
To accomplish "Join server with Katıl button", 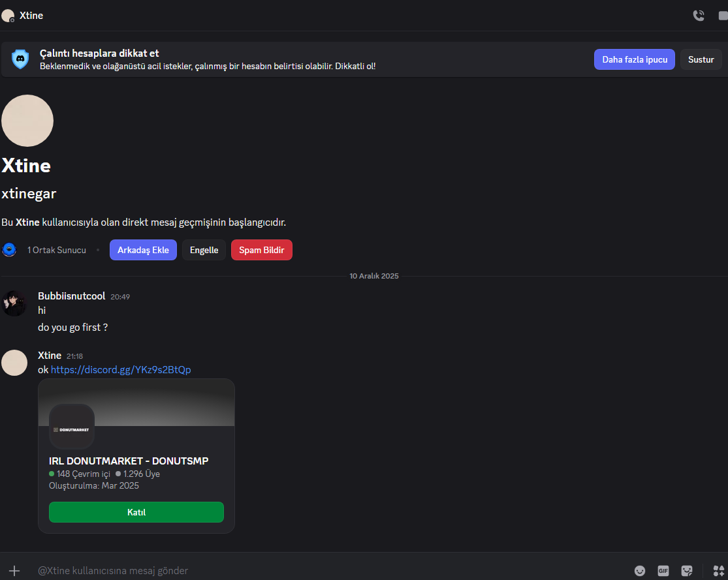I will click(136, 512).
